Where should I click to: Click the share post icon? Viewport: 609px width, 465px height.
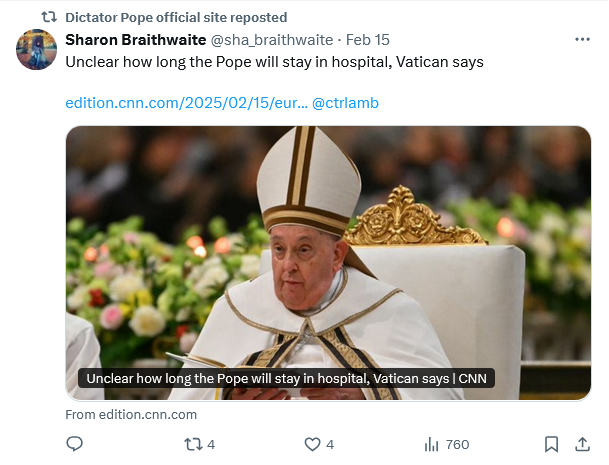[582, 444]
